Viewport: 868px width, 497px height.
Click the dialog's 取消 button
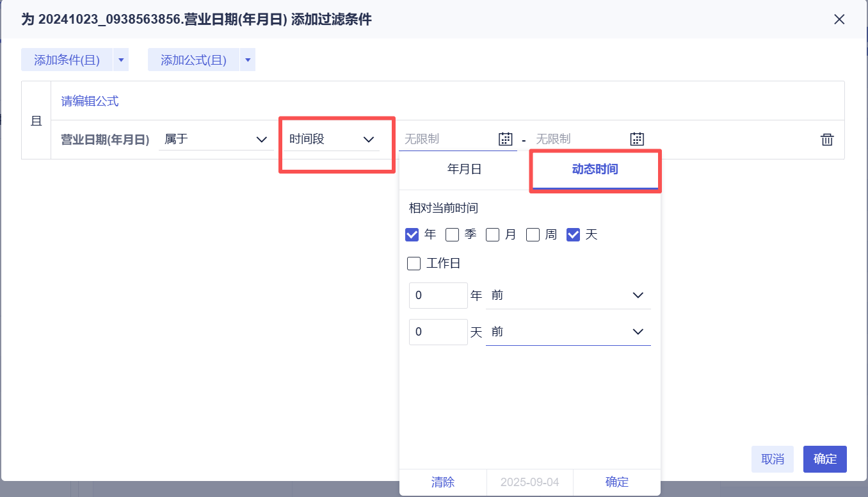773,459
